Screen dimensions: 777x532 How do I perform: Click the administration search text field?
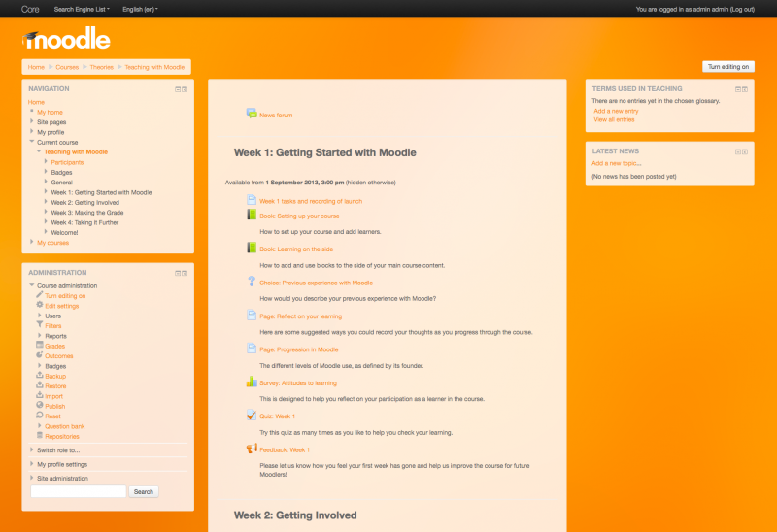click(x=79, y=491)
